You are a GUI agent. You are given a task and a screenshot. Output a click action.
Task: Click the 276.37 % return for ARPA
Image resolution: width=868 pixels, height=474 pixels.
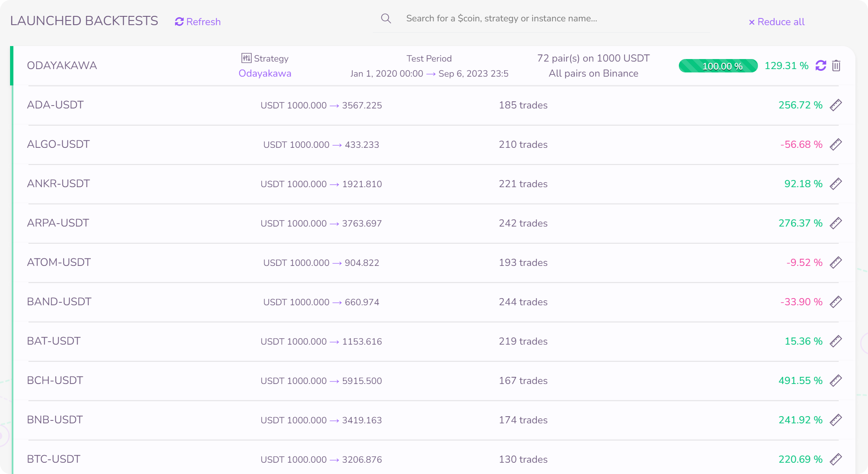[800, 223]
